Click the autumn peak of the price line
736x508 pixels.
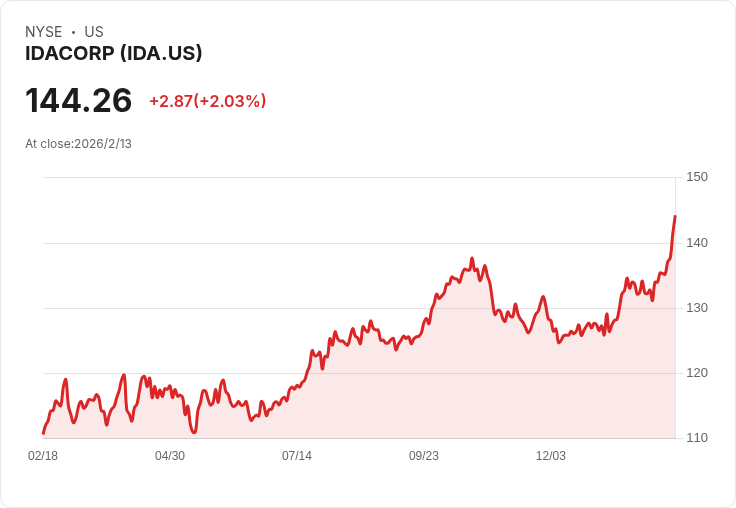point(472,258)
